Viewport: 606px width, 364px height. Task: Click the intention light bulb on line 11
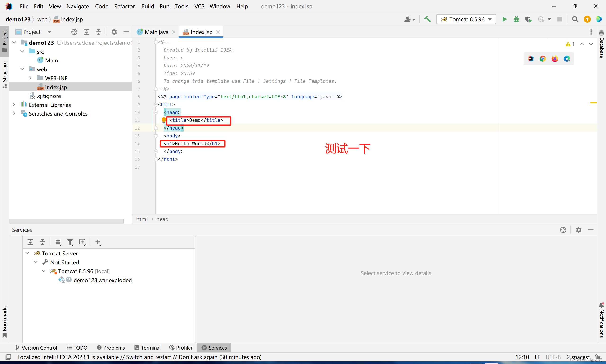tap(164, 120)
